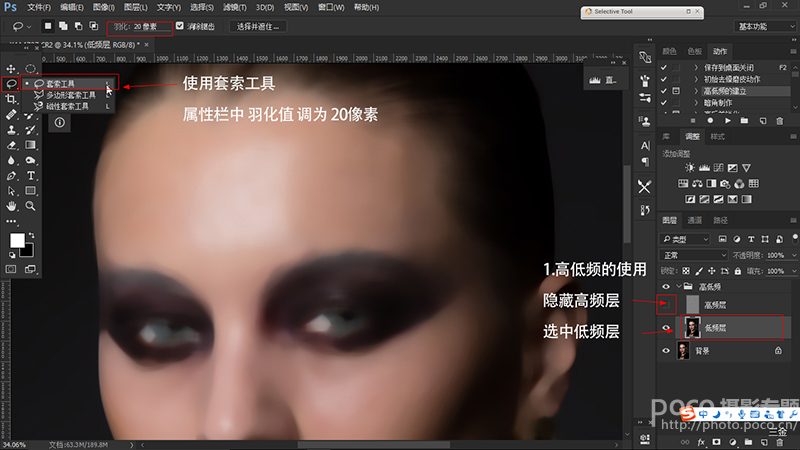Swap foreground and background colors
800x450 pixels.
(32, 235)
